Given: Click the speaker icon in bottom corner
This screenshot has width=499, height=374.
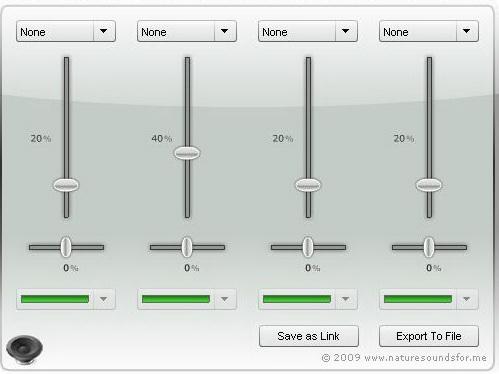Looking at the screenshot, I should click(x=24, y=349).
